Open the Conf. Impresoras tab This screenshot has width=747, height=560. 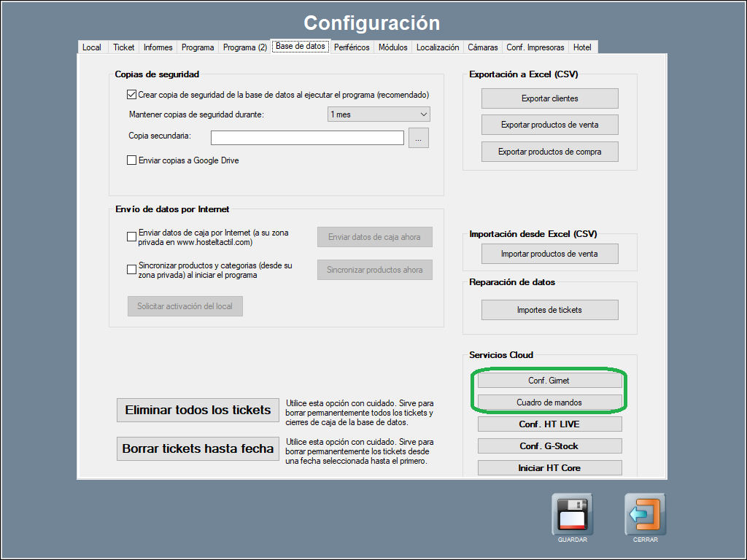[x=535, y=47]
